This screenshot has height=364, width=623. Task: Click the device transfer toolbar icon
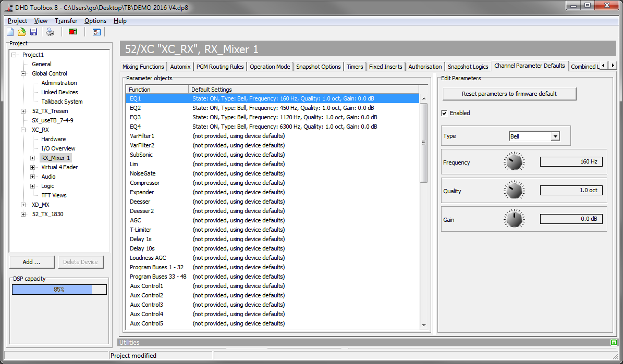click(72, 32)
